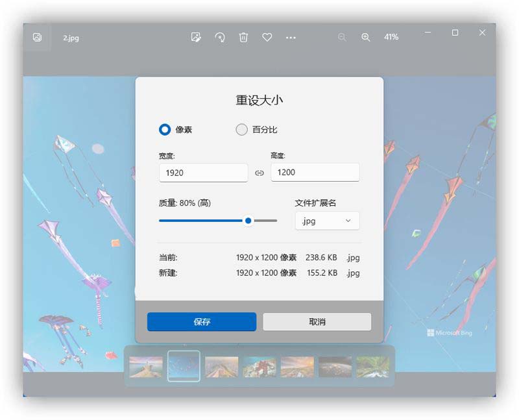This screenshot has width=519, height=420.
Task: Toggle the aspect ratio link icon
Action: [x=259, y=173]
